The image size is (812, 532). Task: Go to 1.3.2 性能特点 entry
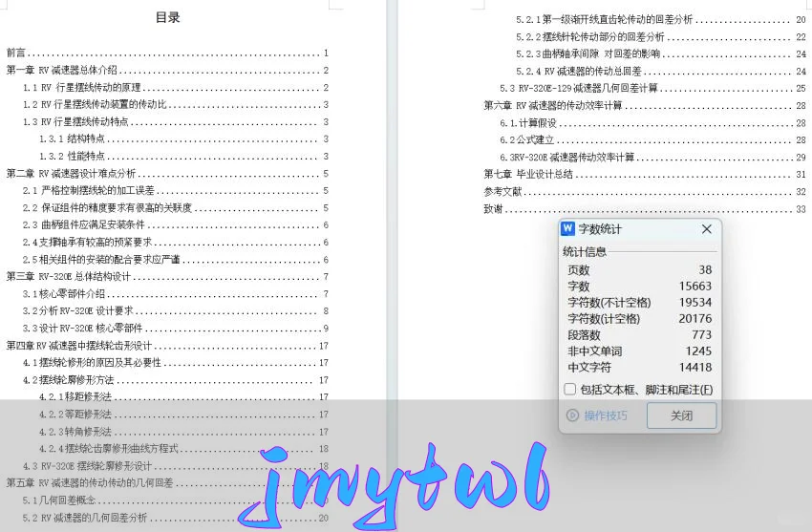pos(183,156)
